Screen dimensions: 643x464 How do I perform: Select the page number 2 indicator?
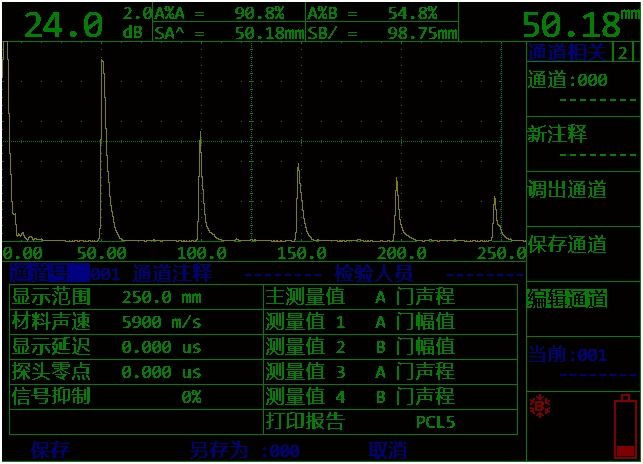(x=624, y=53)
